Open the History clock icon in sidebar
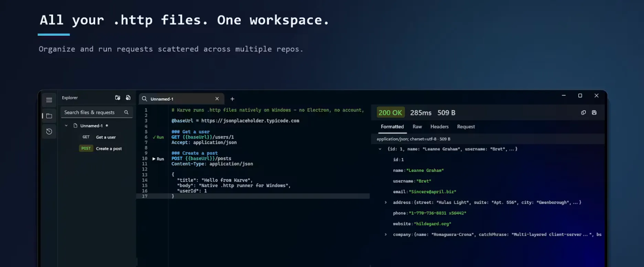 tap(49, 131)
